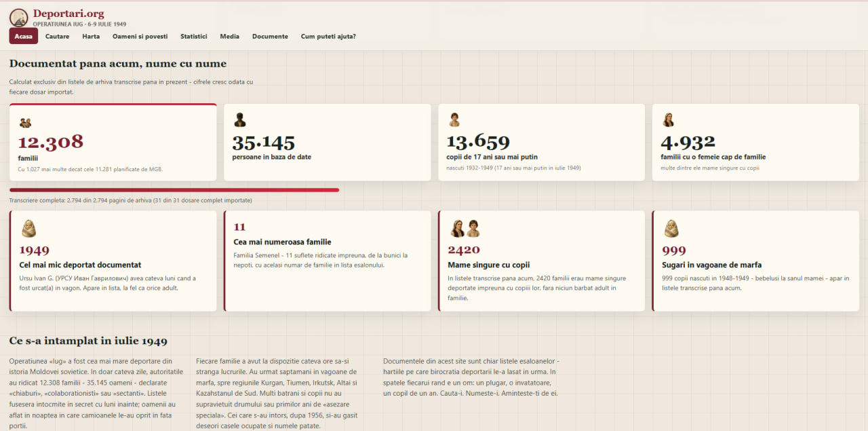The width and height of the screenshot is (868, 431).
Task: Click the "Cum puteti ajuta?" link
Action: coord(328,36)
